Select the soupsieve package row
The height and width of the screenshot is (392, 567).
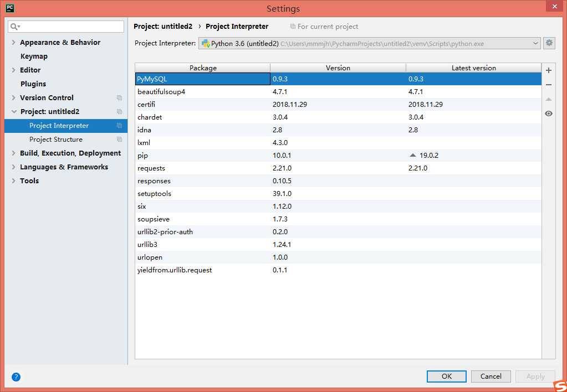tap(338, 219)
